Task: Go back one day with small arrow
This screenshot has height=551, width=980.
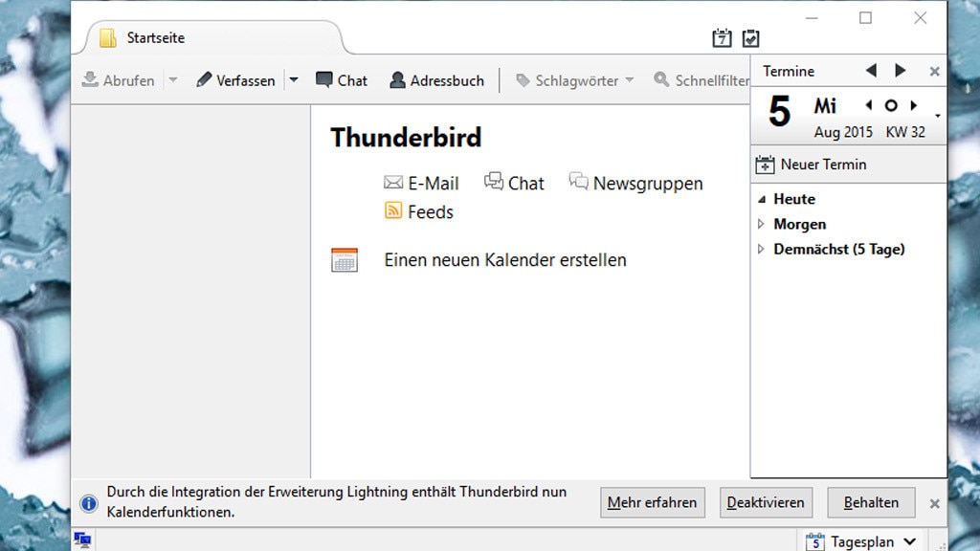Action: [x=869, y=105]
